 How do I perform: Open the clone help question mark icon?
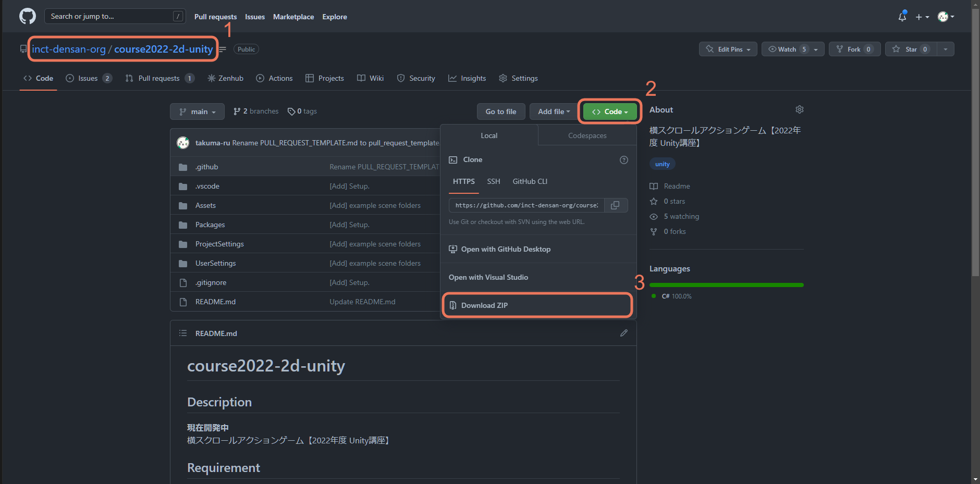pyautogui.click(x=624, y=160)
